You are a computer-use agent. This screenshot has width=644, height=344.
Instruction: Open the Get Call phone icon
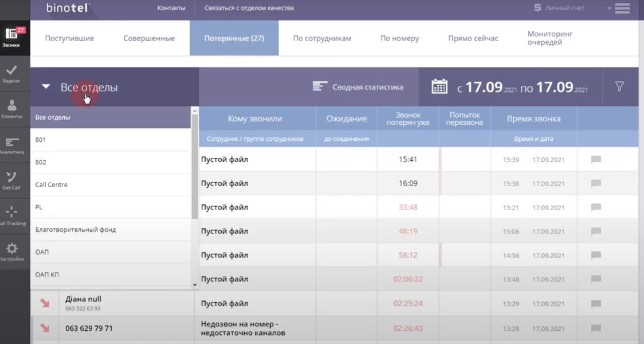pos(11,180)
